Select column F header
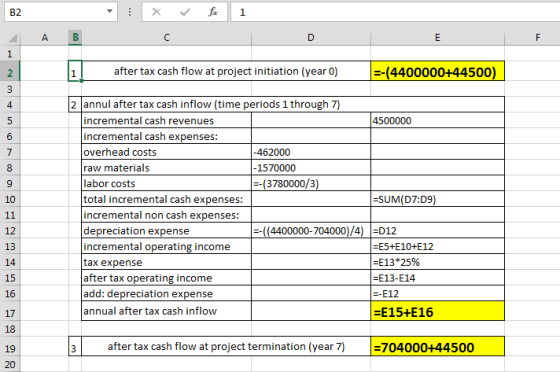The width and height of the screenshot is (560, 372). (x=532, y=37)
